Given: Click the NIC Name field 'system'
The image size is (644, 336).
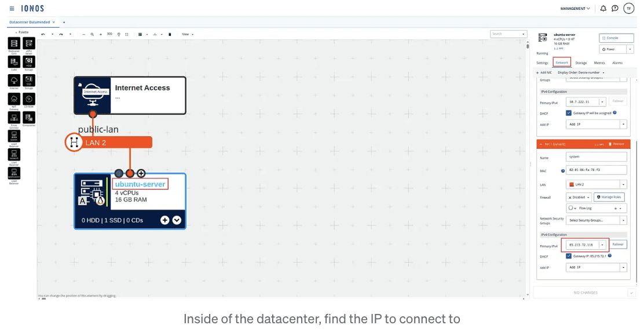Looking at the screenshot, I should (597, 156).
